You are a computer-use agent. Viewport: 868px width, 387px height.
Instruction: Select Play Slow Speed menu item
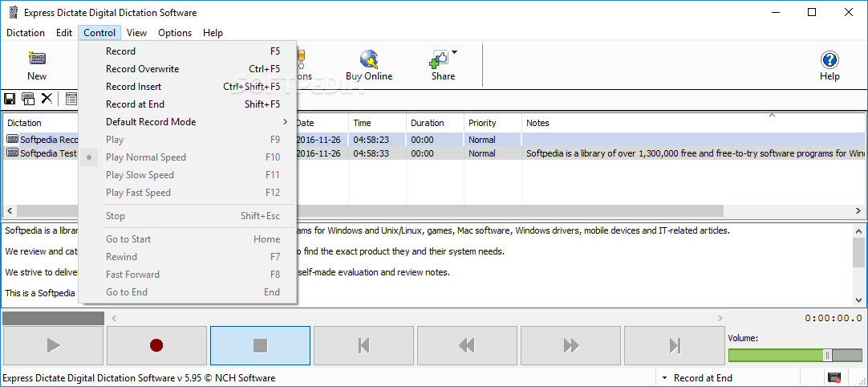click(x=188, y=175)
